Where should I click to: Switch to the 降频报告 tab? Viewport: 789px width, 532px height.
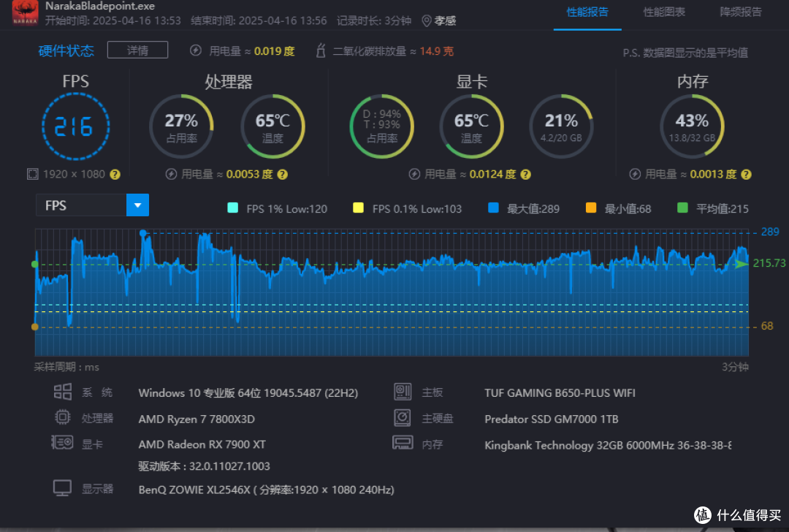[741, 12]
